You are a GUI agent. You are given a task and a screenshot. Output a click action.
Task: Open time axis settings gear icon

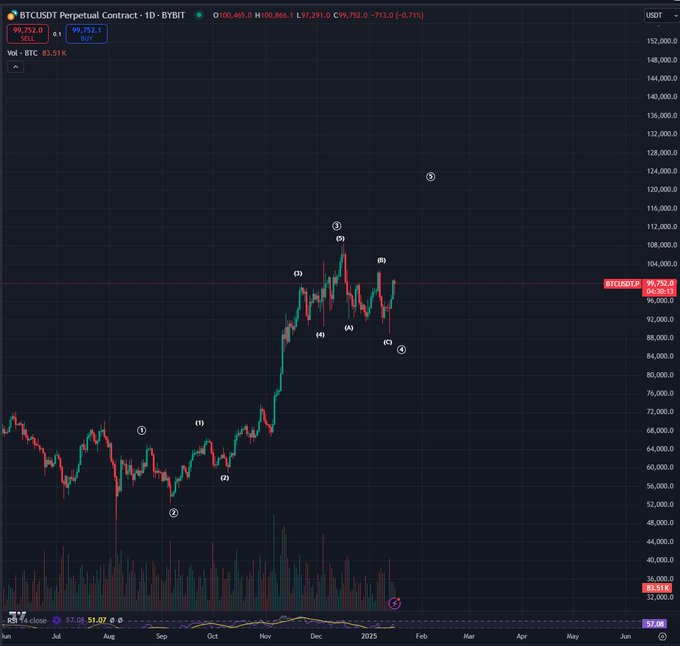point(662,635)
